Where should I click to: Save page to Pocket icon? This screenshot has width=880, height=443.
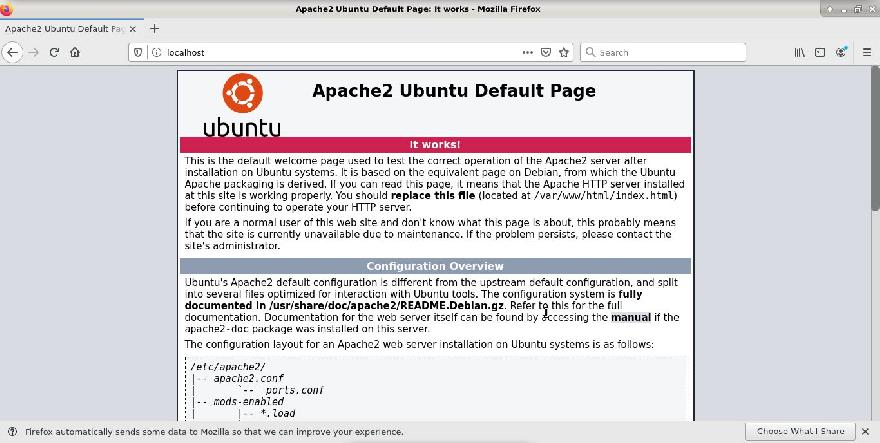(x=546, y=52)
